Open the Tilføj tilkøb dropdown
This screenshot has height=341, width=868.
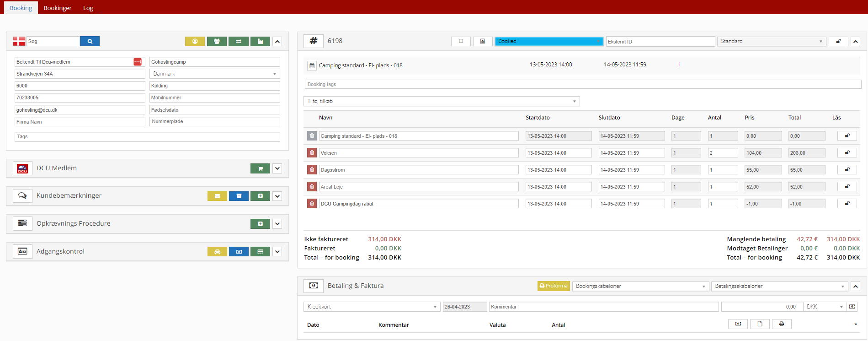[441, 101]
